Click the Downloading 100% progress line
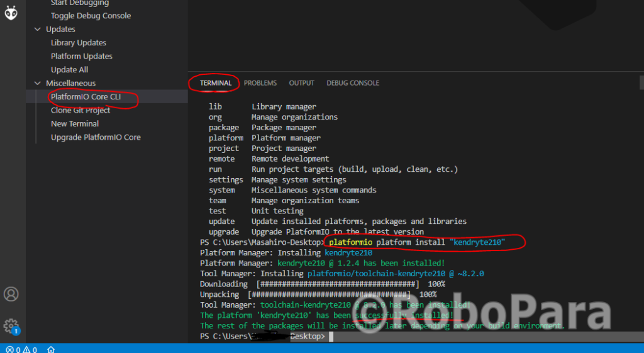The height and width of the screenshot is (353, 644). coord(323,284)
